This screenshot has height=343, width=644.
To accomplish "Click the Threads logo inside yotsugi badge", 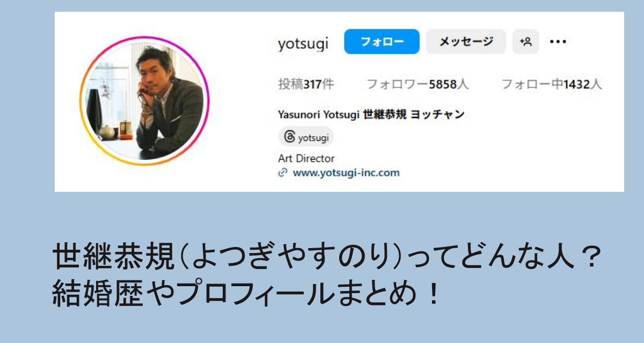I will [290, 137].
